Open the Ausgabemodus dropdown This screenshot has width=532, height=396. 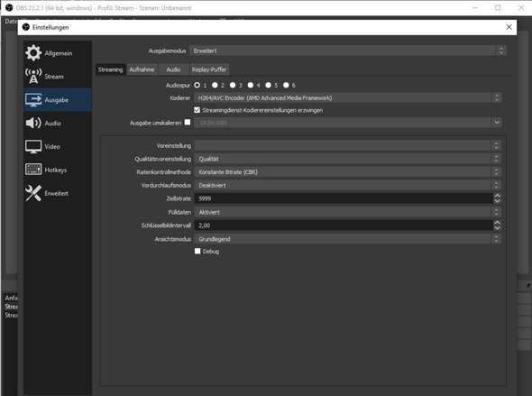(x=348, y=51)
